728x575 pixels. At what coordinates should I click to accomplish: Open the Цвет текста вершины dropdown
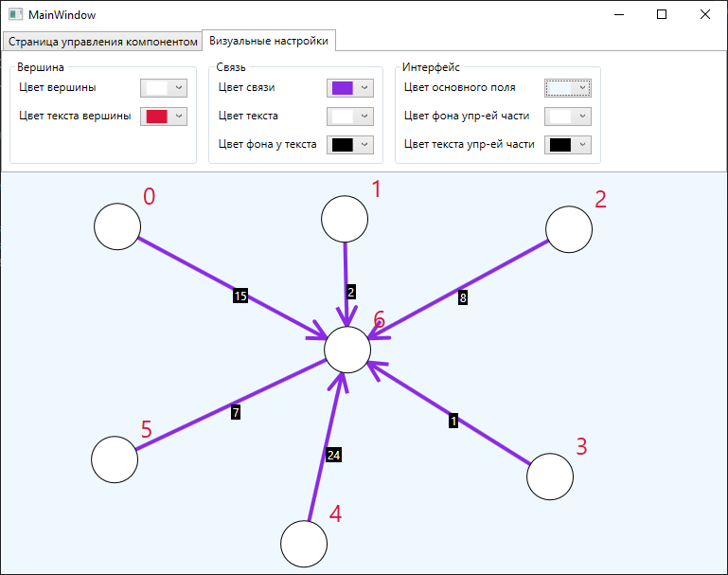(164, 117)
